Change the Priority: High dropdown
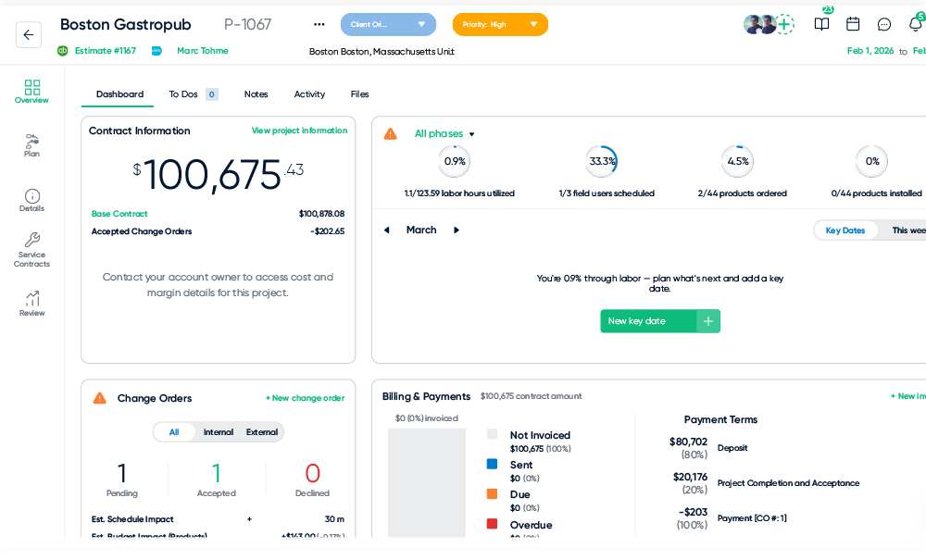Screen dimensions: 926x560 [500, 22]
